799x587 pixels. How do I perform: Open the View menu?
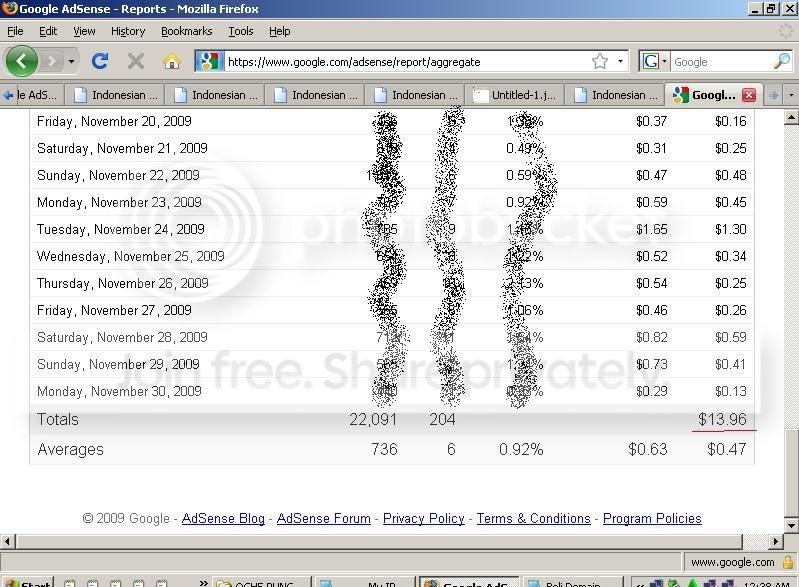tap(84, 32)
